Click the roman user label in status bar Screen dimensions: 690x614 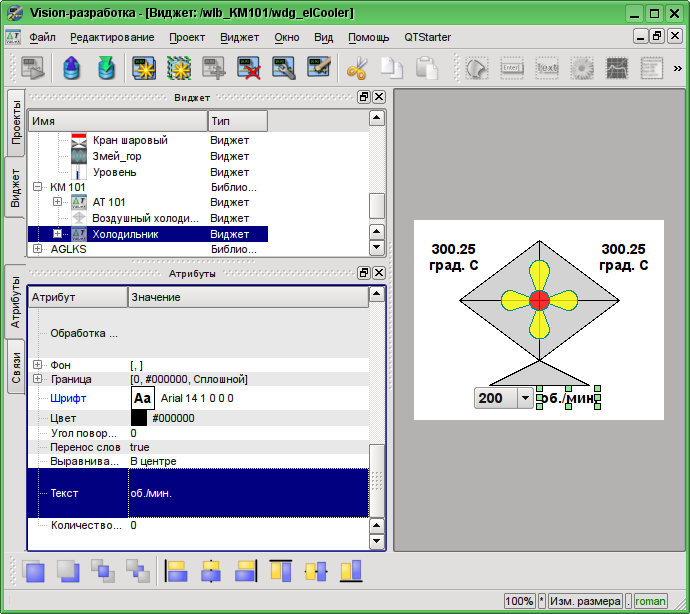650,601
